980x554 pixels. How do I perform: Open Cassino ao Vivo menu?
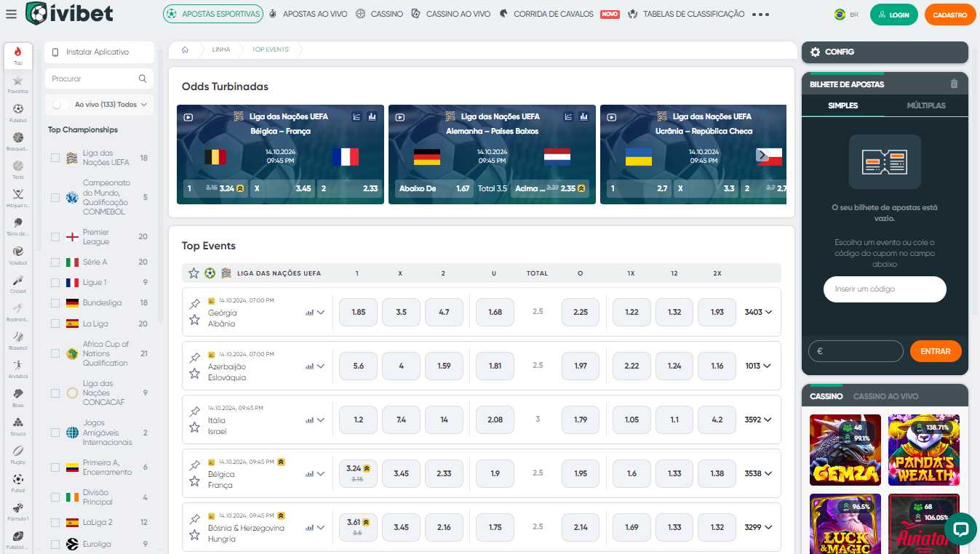451,14
